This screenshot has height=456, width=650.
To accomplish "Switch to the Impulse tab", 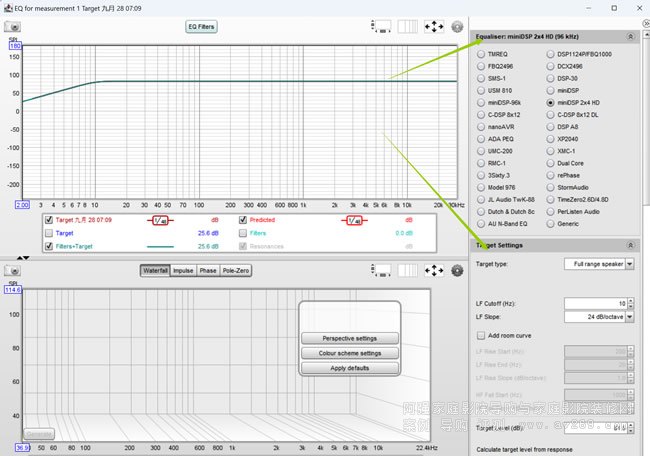I will [183, 270].
